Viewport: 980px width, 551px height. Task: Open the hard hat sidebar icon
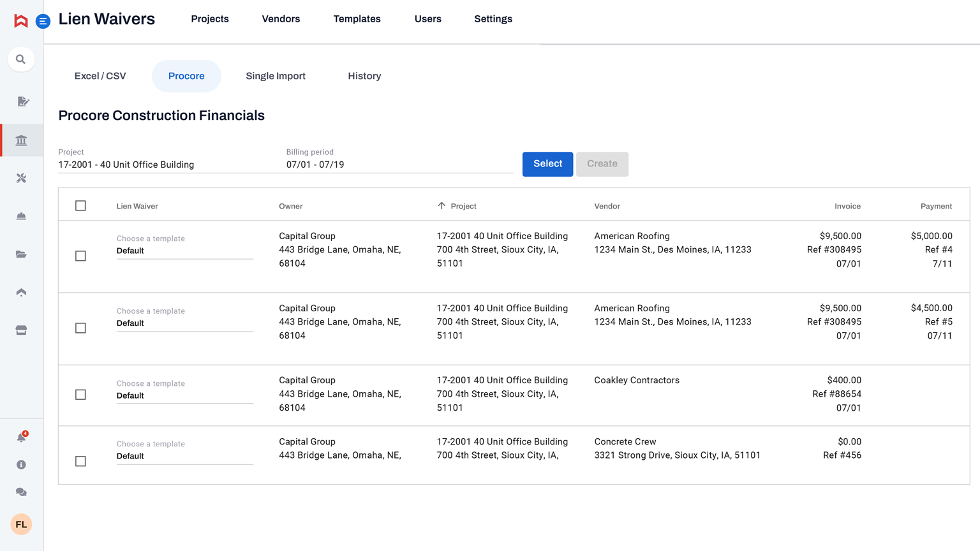pos(21,216)
